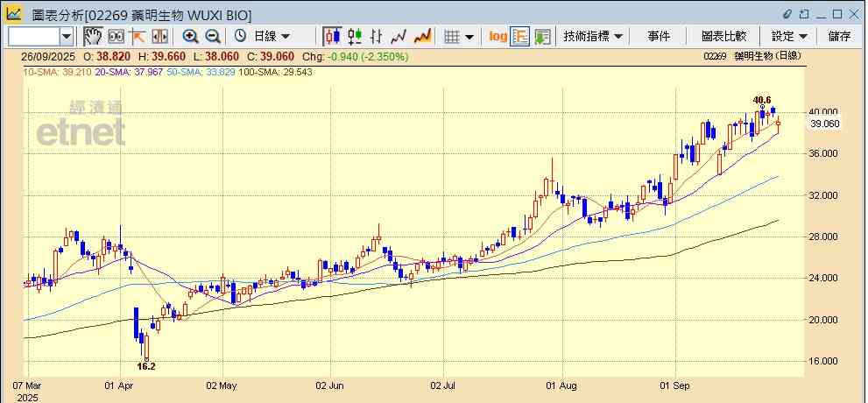Click the high value H: 39.660
Viewport: 868px width, 403px height.
click(162, 56)
